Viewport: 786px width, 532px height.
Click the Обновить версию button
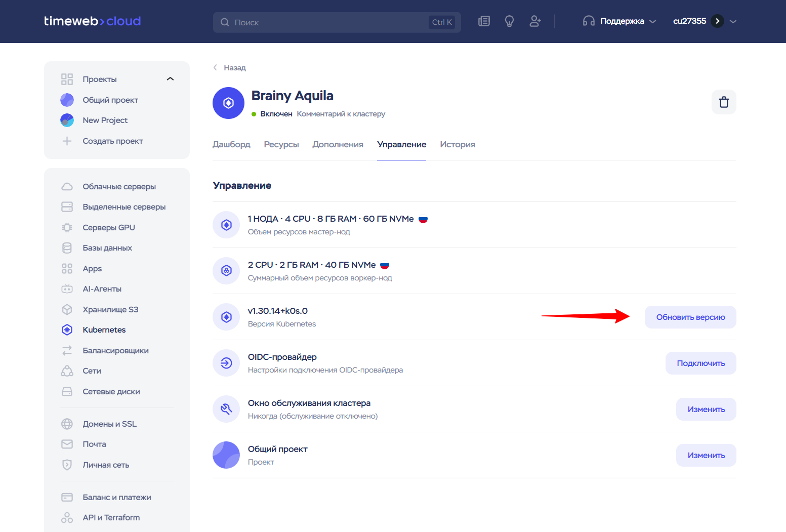[x=690, y=317]
